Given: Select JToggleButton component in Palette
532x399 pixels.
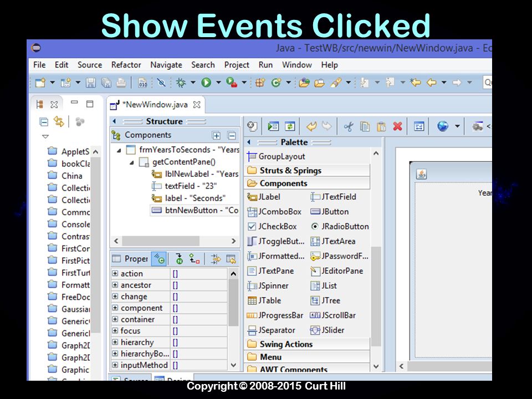Looking at the screenshot, I should (x=275, y=241).
